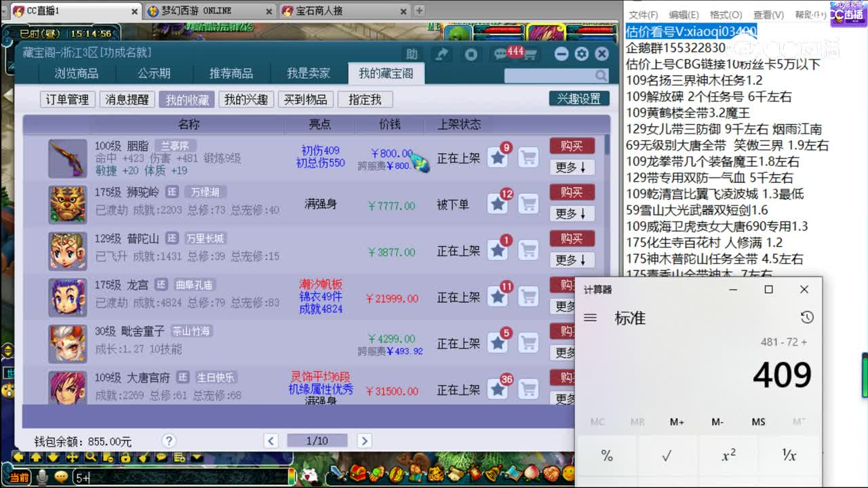
Task: Open the emoji icon beside the chat input
Action: pyautogui.click(x=61, y=476)
